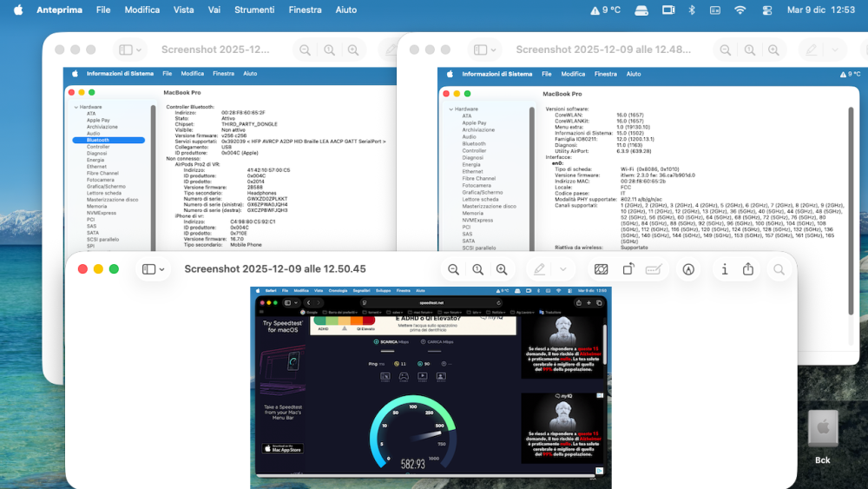Click the Bluetooth info image in the leftmost window

230,160
